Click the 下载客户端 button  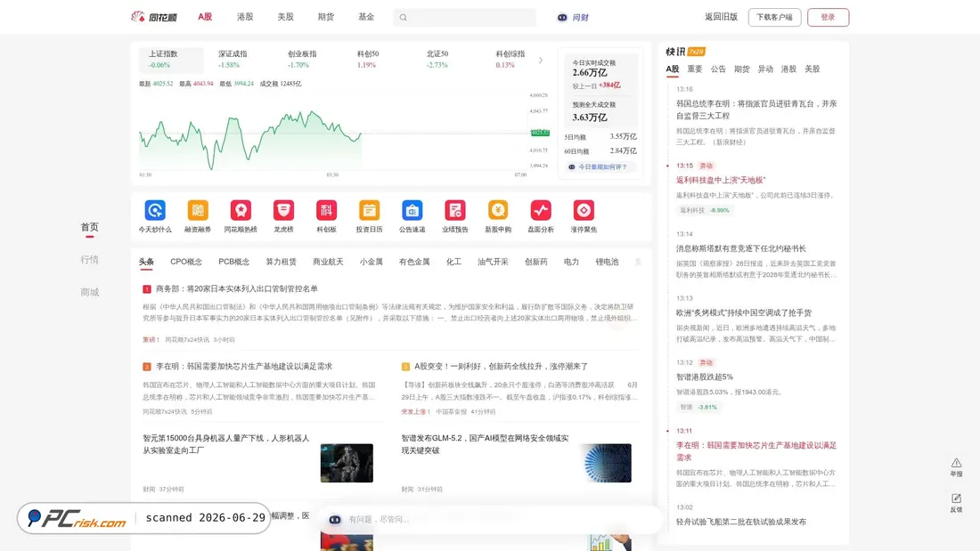774,18
